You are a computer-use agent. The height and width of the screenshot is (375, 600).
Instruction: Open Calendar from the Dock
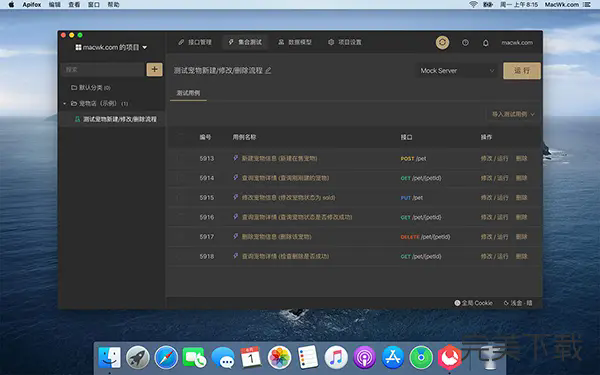251,357
